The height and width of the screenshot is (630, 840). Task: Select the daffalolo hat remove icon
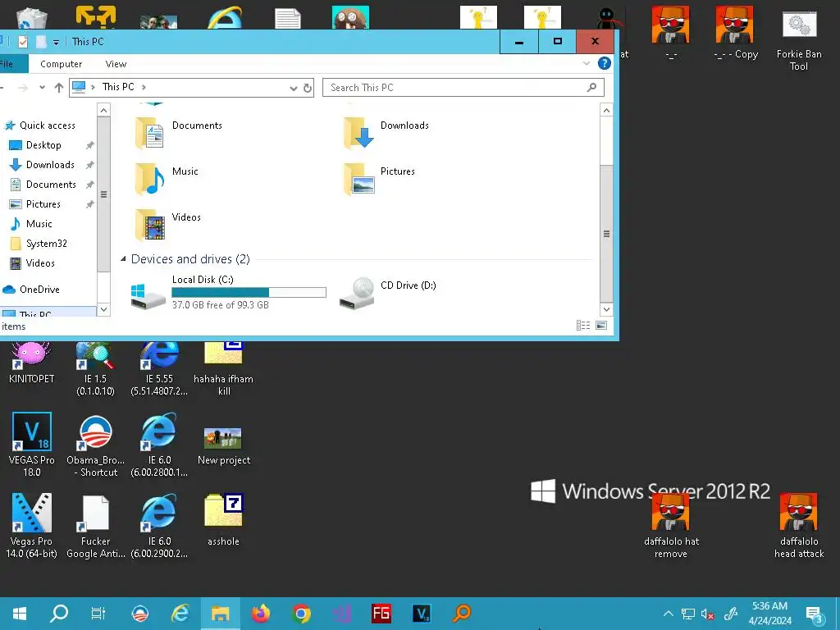pos(671,526)
